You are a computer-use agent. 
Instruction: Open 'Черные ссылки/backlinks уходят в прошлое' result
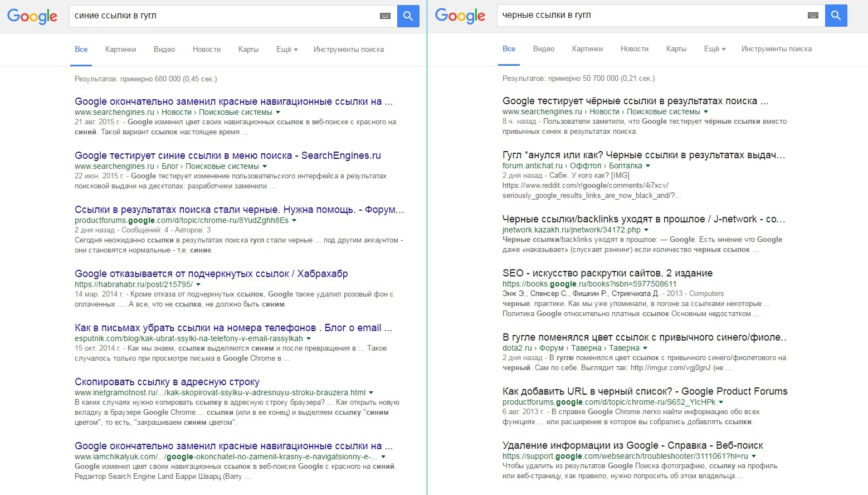pyautogui.click(x=644, y=219)
